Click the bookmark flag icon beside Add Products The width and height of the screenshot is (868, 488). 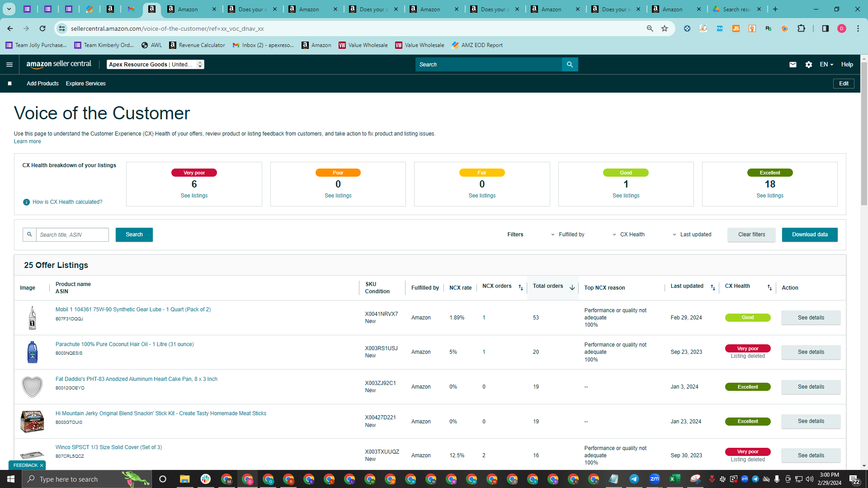coord(9,84)
